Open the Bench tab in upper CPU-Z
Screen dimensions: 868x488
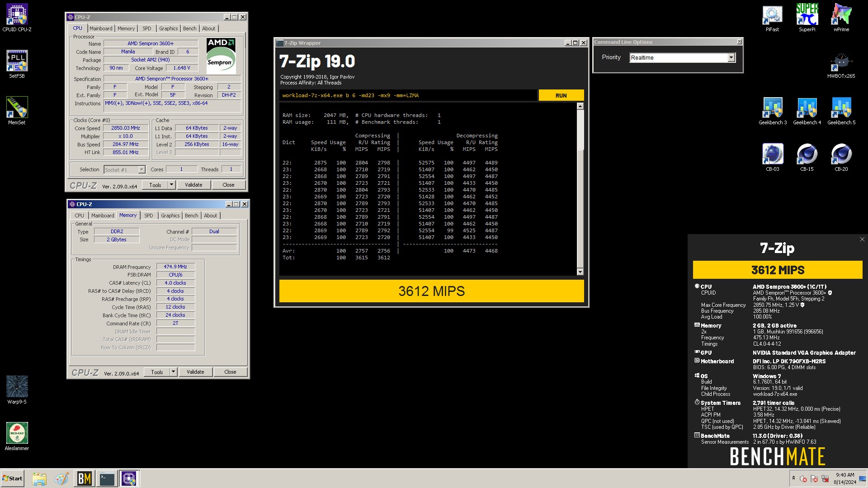click(x=190, y=28)
